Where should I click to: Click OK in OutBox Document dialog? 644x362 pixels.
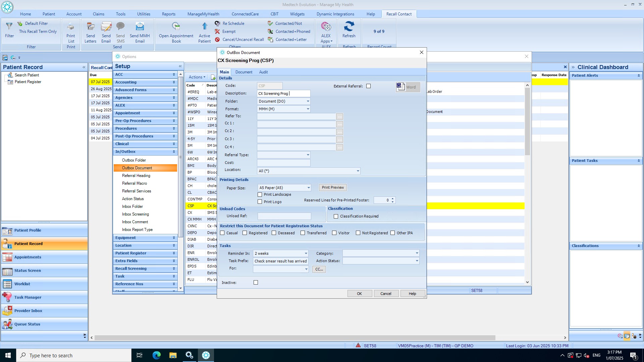359,294
